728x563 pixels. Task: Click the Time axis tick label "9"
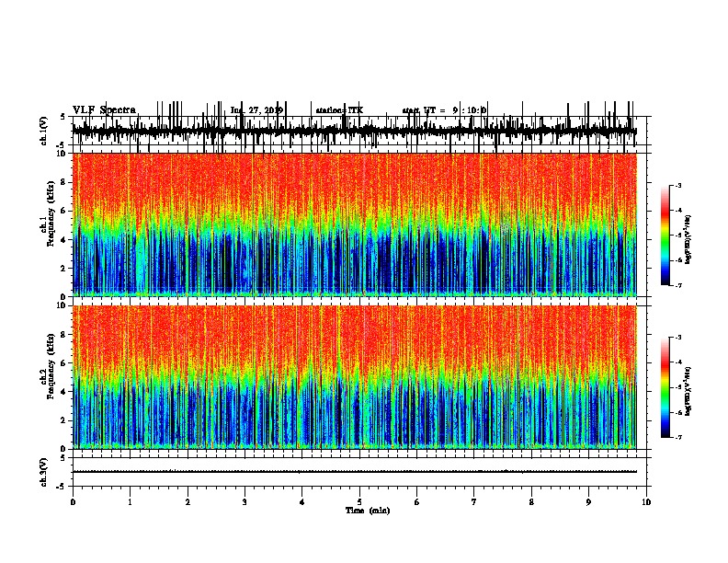(588, 502)
